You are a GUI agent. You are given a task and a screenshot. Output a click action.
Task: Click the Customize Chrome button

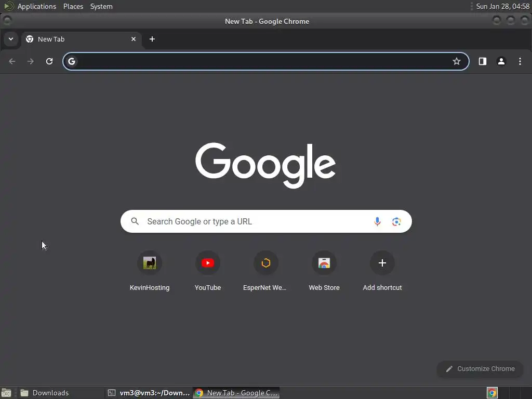pos(480,369)
